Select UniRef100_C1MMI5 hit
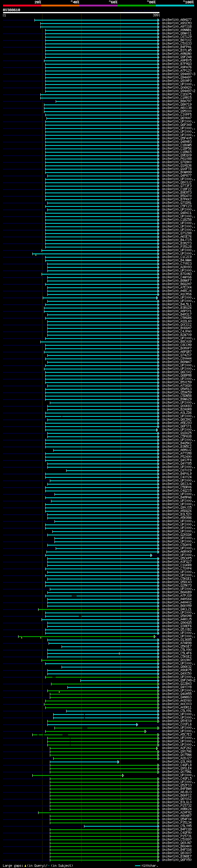 pos(176,98)
